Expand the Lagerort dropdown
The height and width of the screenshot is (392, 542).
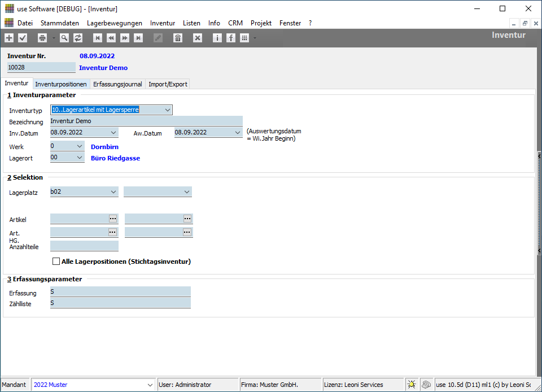80,158
